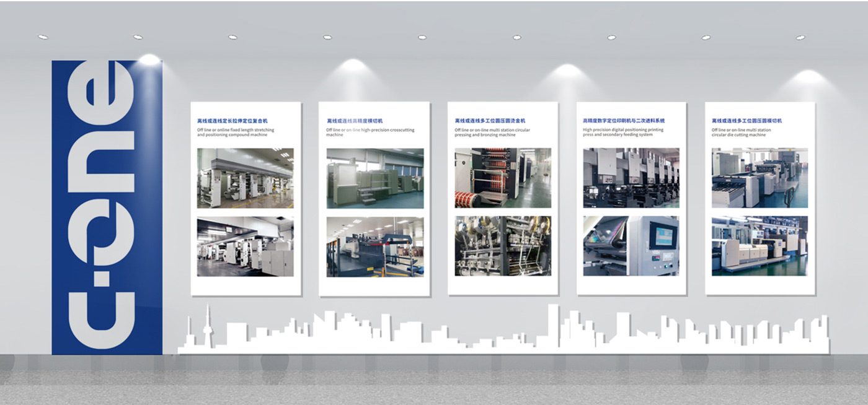Click text 'High precision digital positioning printing press'
The height and width of the screenshot is (405, 868).
(623, 132)
